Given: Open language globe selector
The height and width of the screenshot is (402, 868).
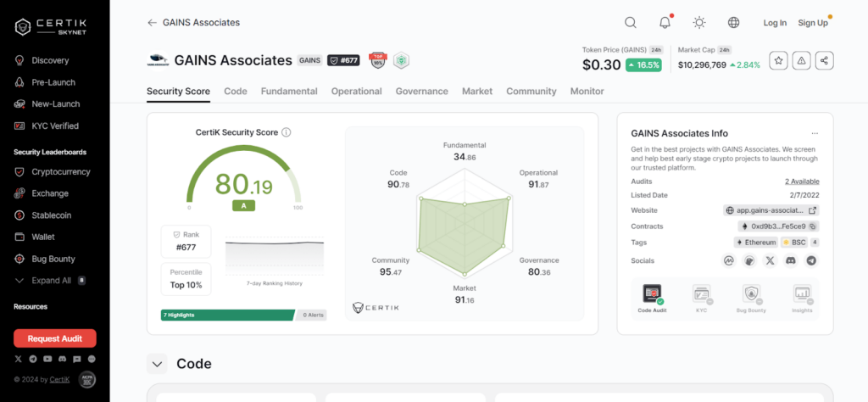Looking at the screenshot, I should pos(733,23).
